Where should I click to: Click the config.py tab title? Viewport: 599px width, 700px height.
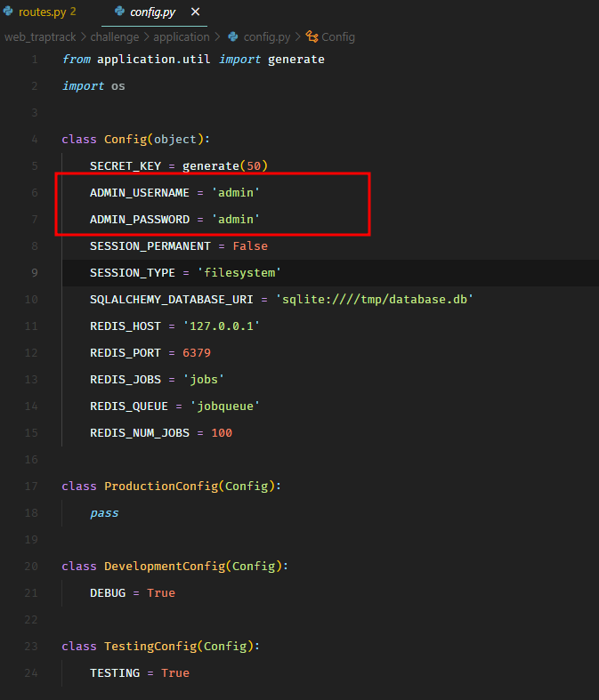(153, 12)
